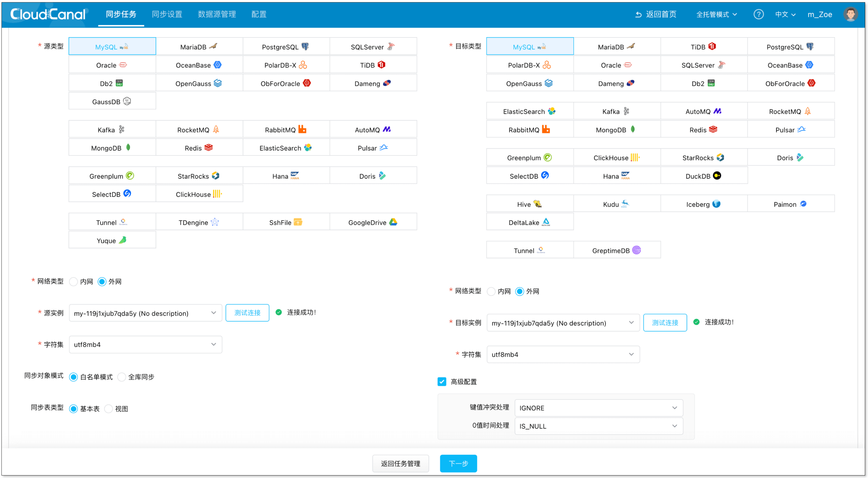Select 内网 network type for the source
Image resolution: width=868 pixels, height=478 pixels.
(x=74, y=281)
